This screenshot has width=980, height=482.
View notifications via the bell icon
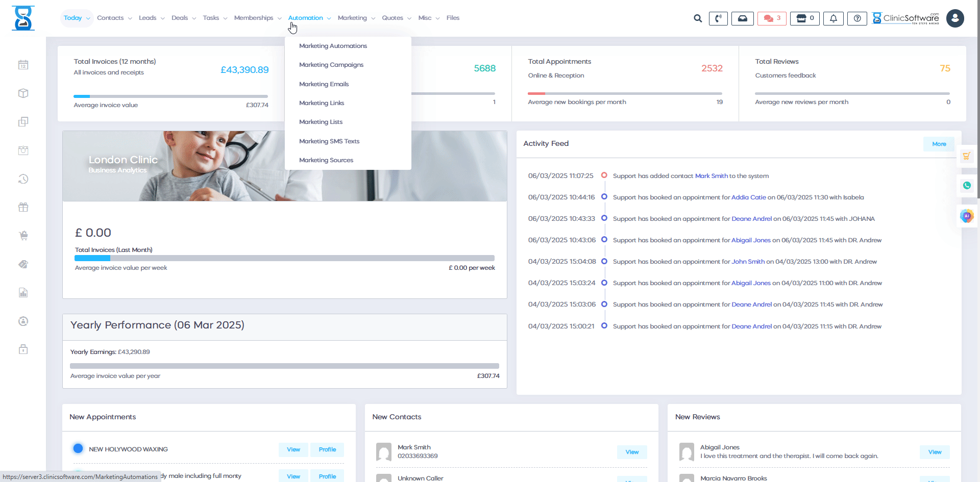(x=833, y=18)
